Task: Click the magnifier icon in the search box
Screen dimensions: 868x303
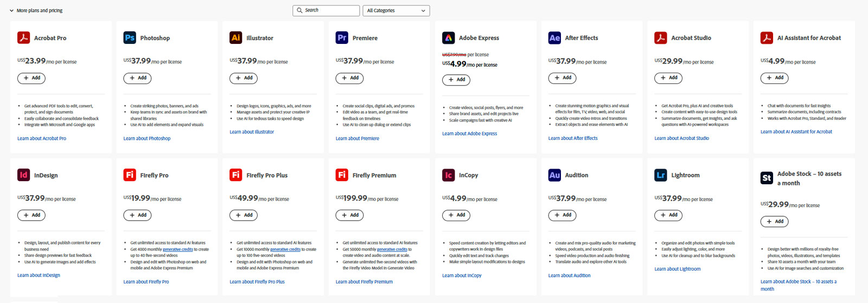Action: (x=299, y=10)
